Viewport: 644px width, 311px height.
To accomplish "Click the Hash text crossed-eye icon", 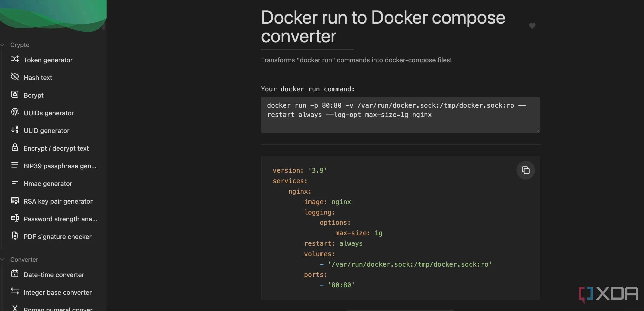I will 15,77.
